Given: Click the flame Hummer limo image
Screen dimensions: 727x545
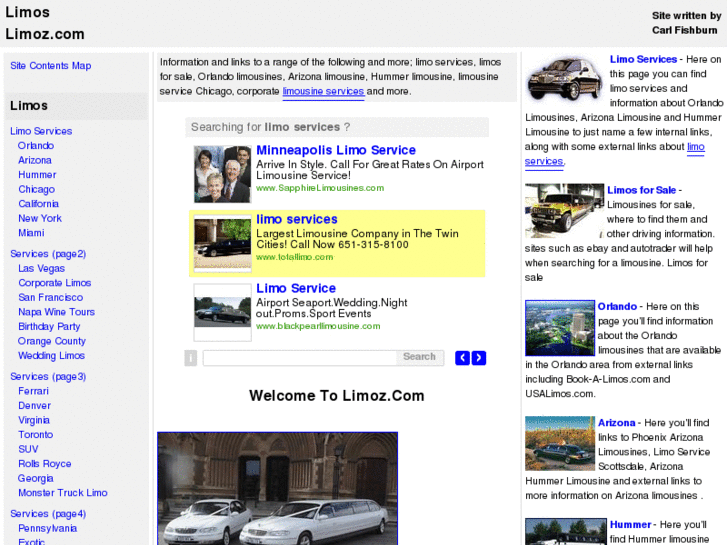Looking at the screenshot, I should (x=564, y=211).
